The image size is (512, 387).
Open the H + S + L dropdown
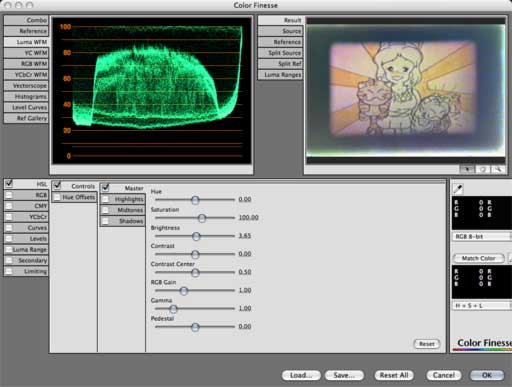click(x=482, y=305)
